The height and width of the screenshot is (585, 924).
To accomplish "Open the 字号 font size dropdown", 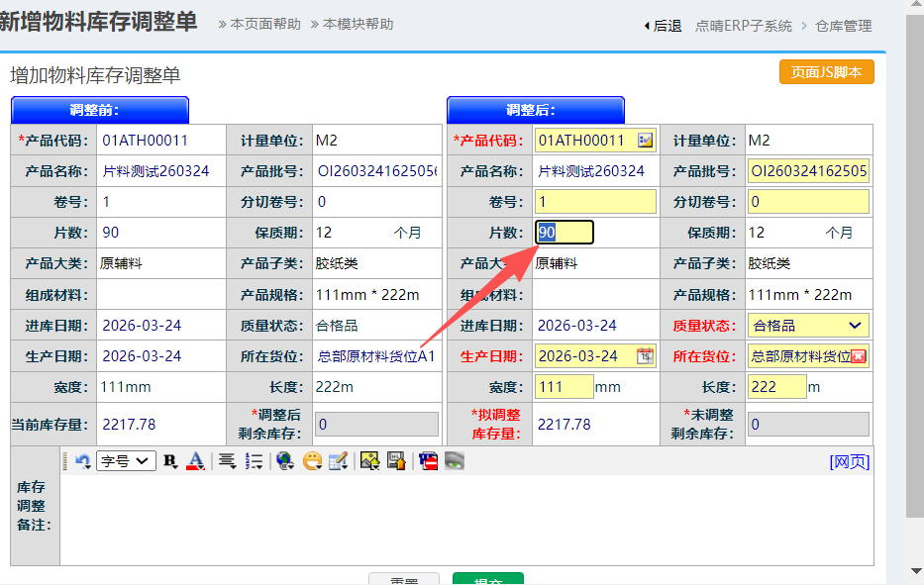I will [x=126, y=460].
